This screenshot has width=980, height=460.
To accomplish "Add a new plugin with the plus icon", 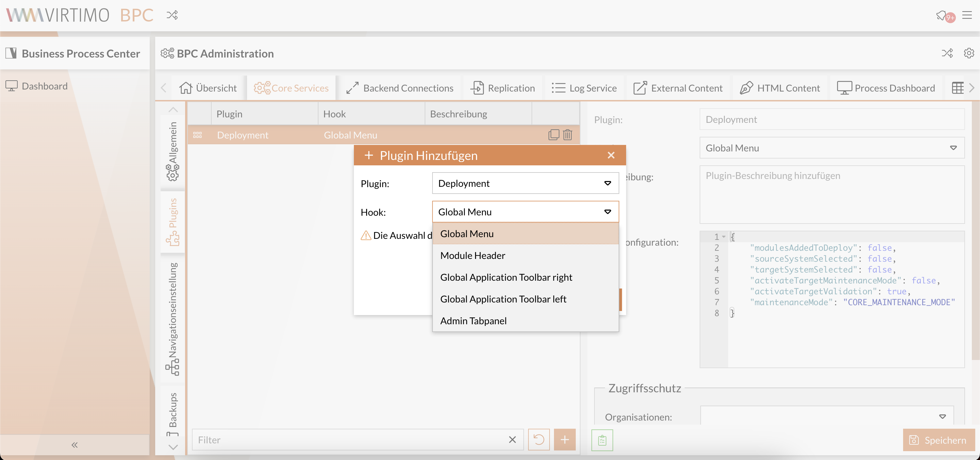I will pos(565,440).
